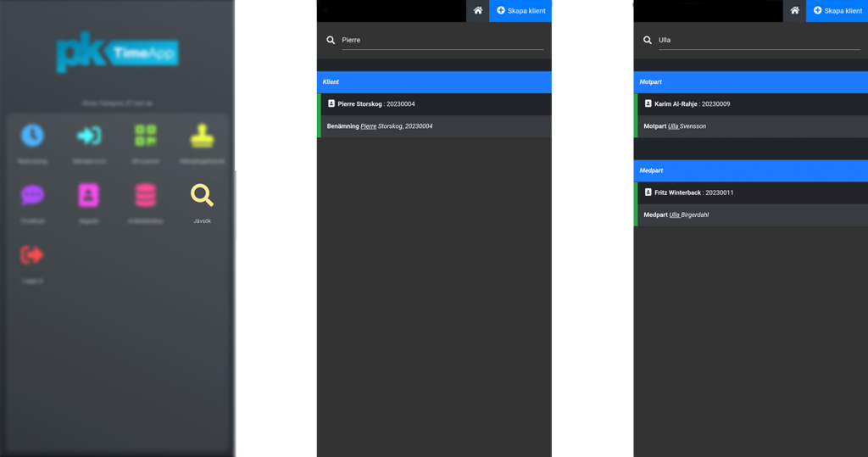This screenshot has width=868, height=457.
Task: Select the Motpart Ulla Svensson row
Action: coord(751,126)
